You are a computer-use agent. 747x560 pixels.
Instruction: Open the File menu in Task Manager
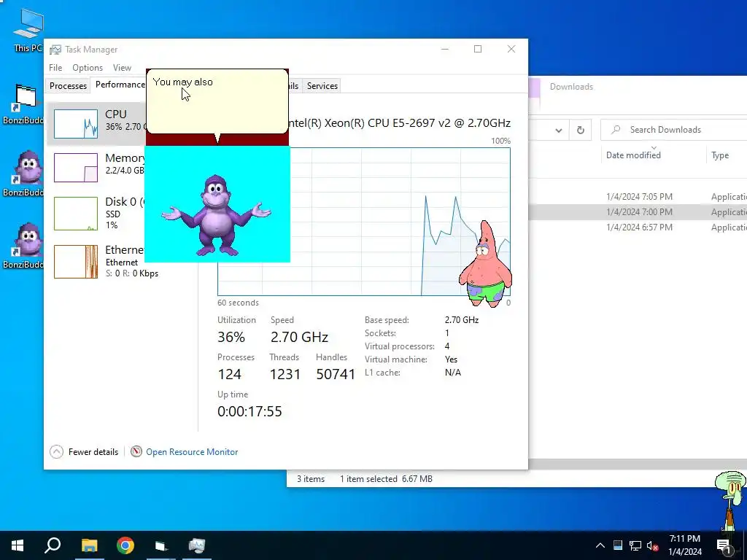(55, 68)
